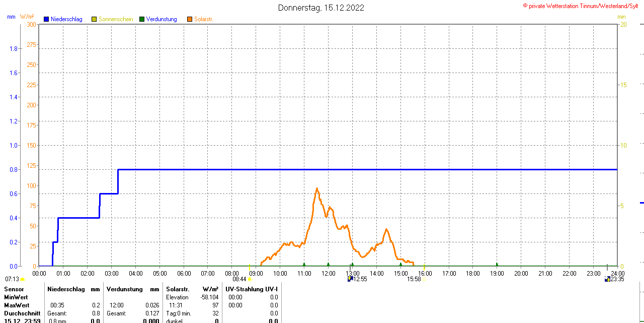Click the green evaporation marker at 15:00

tap(400, 264)
